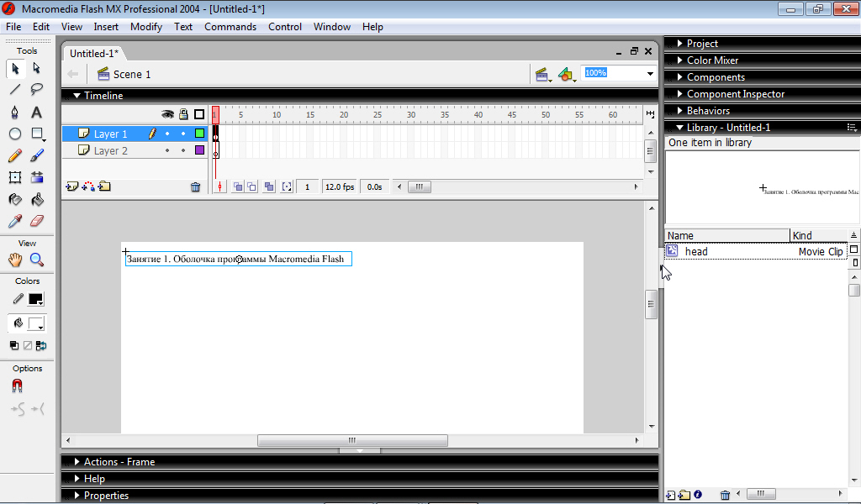Toggle Onion Skin Outlines in timeline

[x=251, y=187]
